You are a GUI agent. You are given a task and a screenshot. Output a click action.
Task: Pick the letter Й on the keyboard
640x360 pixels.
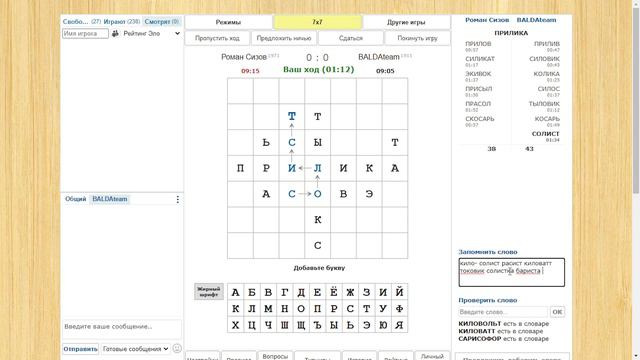click(x=399, y=292)
